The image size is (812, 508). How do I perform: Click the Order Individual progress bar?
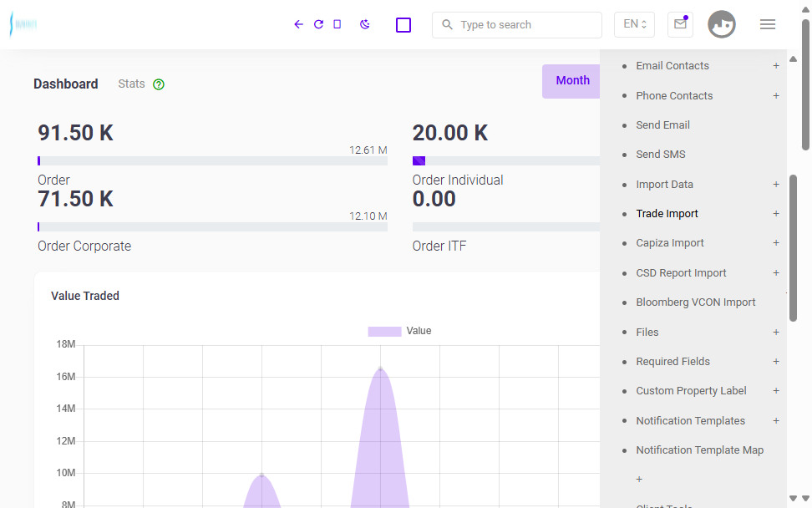[x=506, y=161]
